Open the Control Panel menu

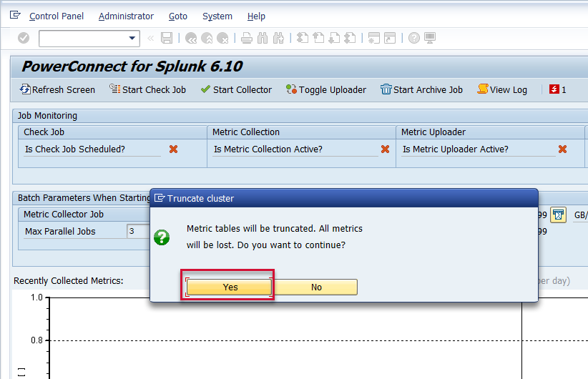56,16
